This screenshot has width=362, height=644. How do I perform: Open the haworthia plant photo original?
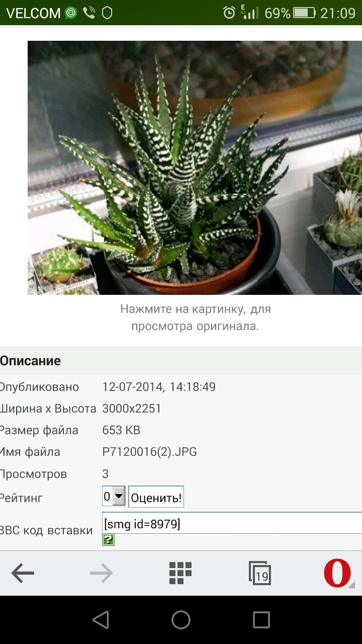coord(195,168)
